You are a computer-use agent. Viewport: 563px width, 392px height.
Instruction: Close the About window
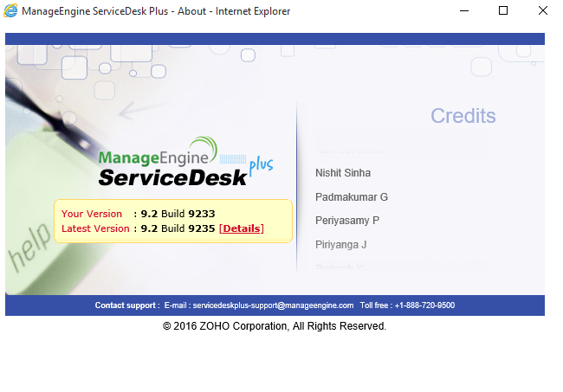pos(543,10)
